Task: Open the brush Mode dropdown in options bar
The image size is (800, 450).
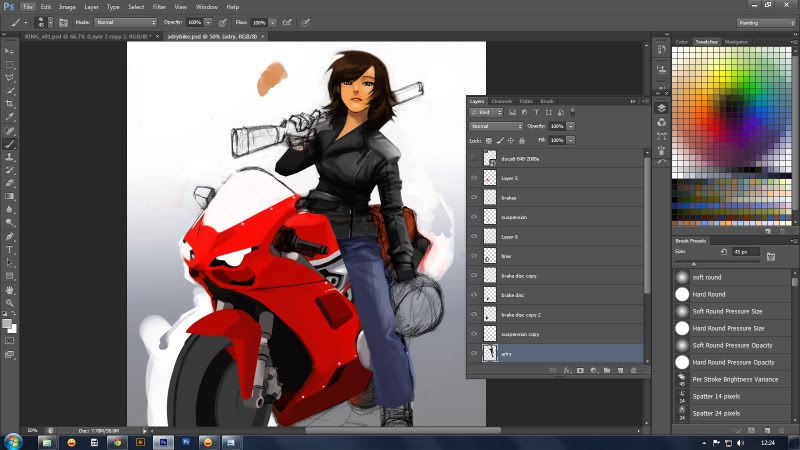Action: click(125, 21)
